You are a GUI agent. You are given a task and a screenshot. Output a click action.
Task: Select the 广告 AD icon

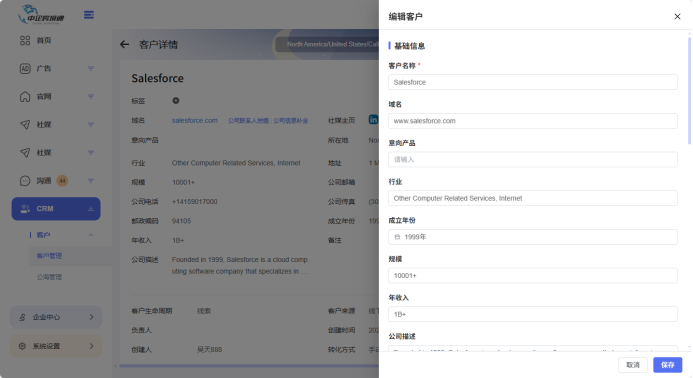(25, 69)
